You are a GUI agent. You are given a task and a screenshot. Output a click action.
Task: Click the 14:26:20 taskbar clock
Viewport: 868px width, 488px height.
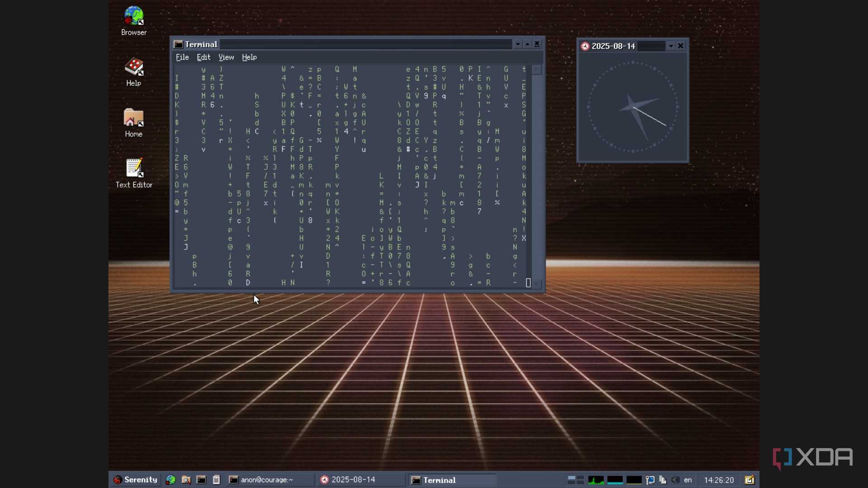pyautogui.click(x=719, y=480)
